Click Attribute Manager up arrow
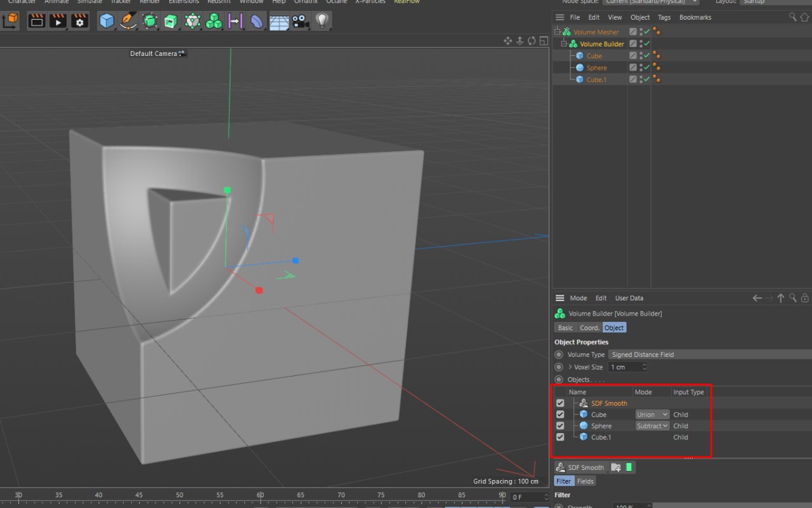This screenshot has width=812, height=508. pos(781,298)
